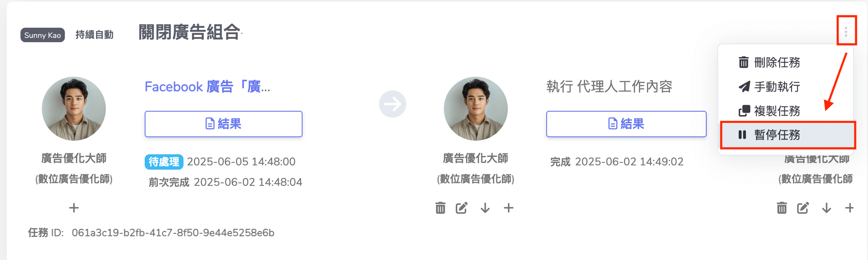Move third step down with arrow icon
The height and width of the screenshot is (260, 868).
coord(827,208)
